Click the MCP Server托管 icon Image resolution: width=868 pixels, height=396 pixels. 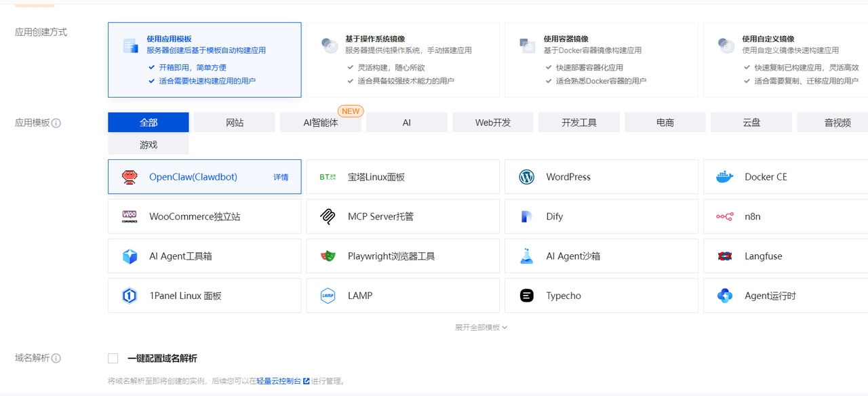point(328,216)
